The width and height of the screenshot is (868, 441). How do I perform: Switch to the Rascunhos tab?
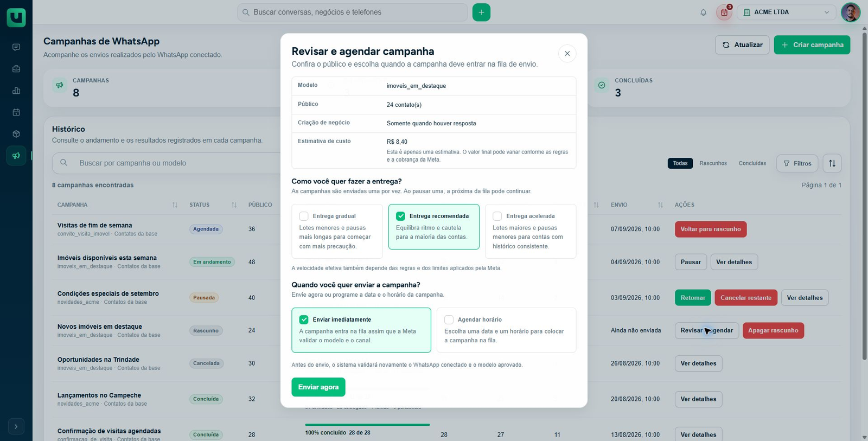tap(713, 163)
